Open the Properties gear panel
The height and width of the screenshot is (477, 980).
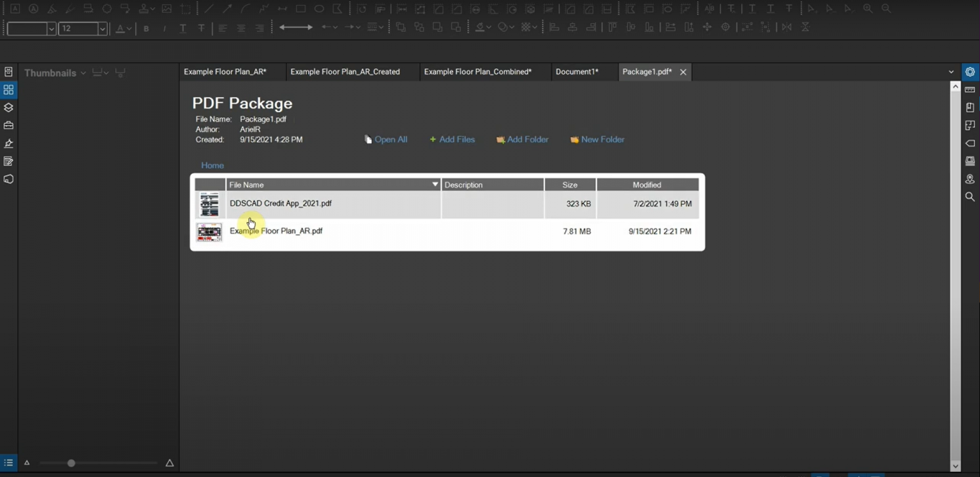[x=970, y=72]
